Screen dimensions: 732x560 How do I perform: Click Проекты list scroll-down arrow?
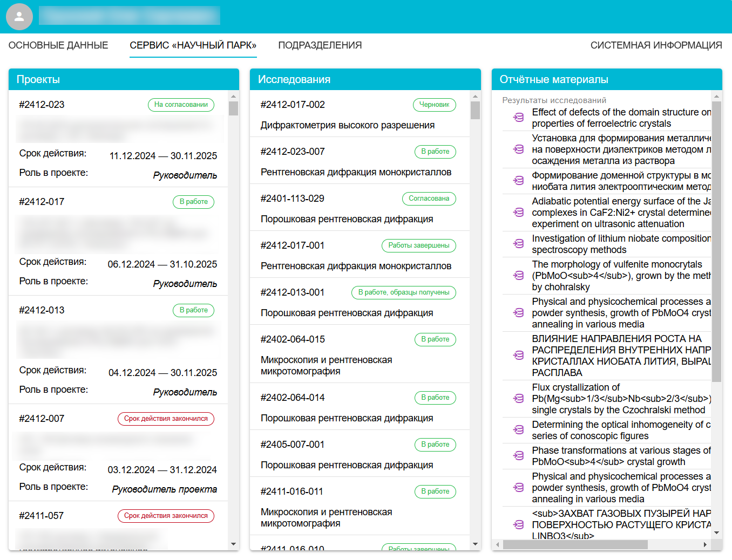[x=233, y=544]
